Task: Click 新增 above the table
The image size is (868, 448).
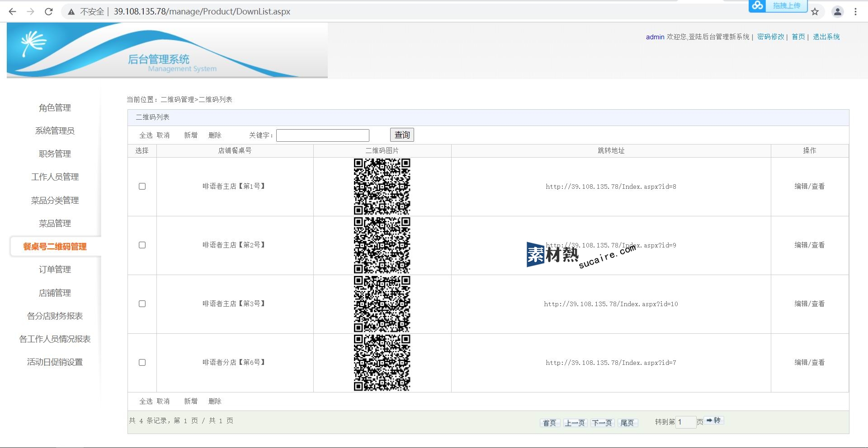Action: click(x=190, y=135)
